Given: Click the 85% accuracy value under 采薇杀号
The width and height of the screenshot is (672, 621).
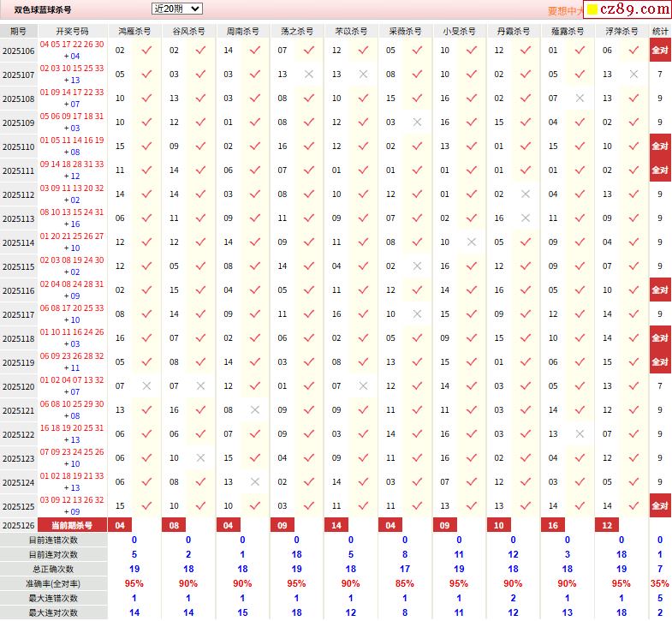Looking at the screenshot, I should coord(405,583).
